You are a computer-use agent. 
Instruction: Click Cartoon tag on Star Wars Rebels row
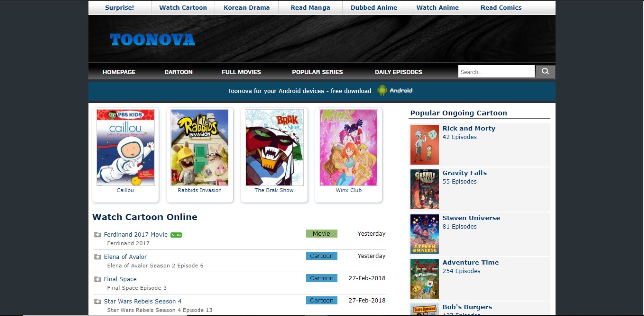click(321, 301)
